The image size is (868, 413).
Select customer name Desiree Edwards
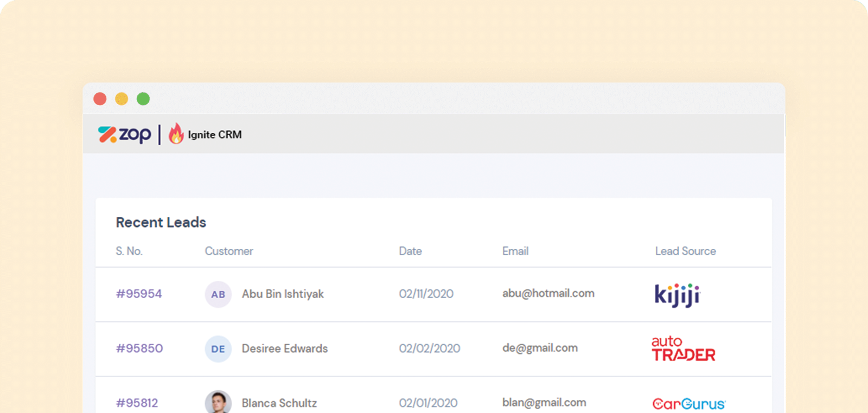285,349
